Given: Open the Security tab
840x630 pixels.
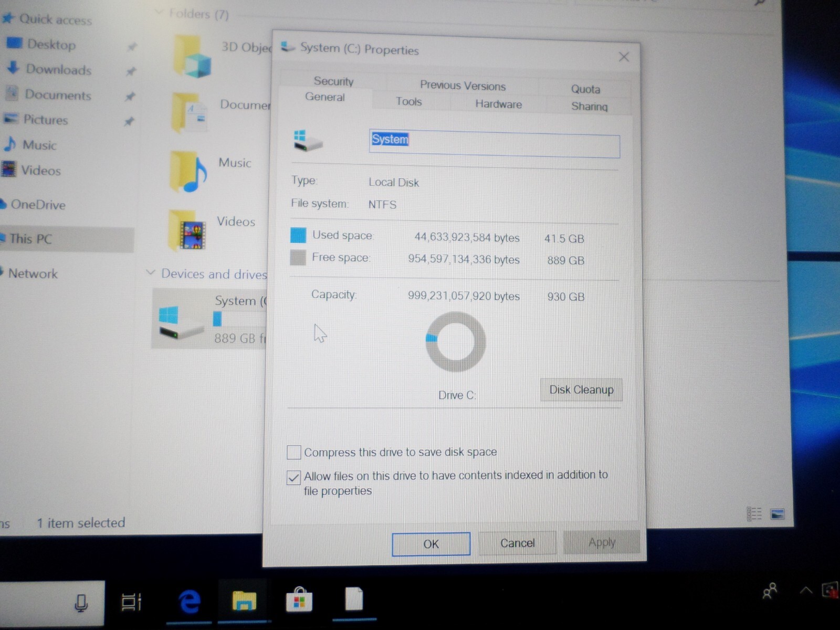Looking at the screenshot, I should click(x=333, y=81).
